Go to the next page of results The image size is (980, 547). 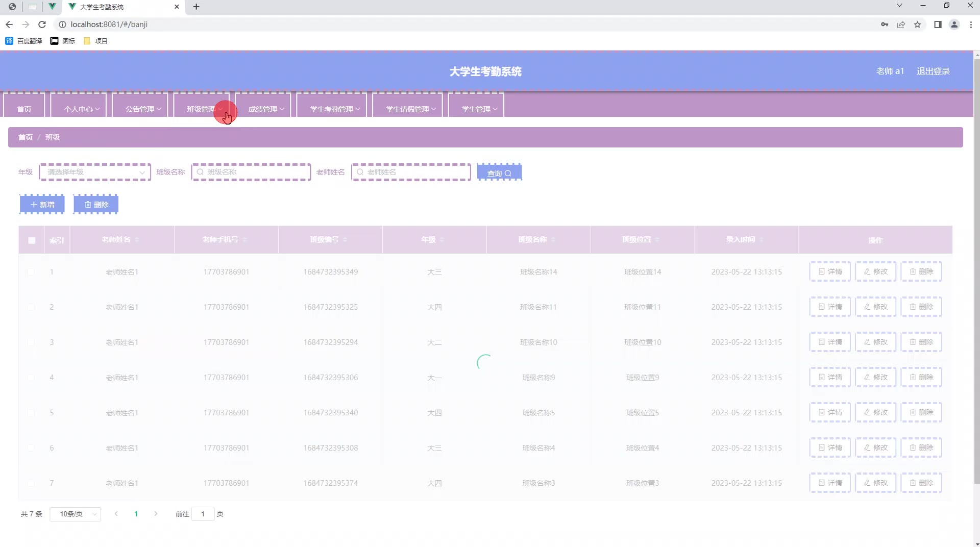pyautogui.click(x=156, y=514)
